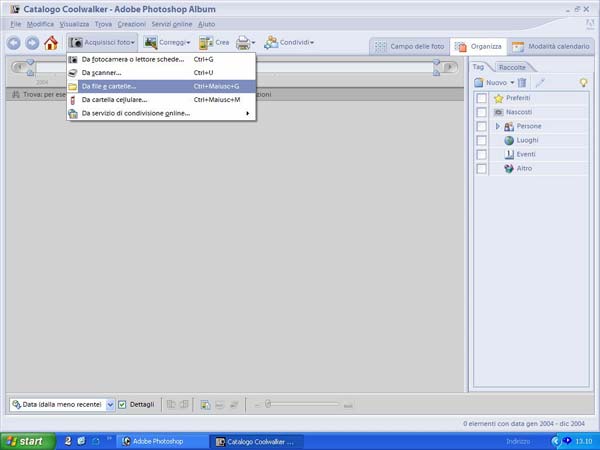The width and height of the screenshot is (600, 450).
Task: Select the Tag tab in side panel
Action: 478,67
